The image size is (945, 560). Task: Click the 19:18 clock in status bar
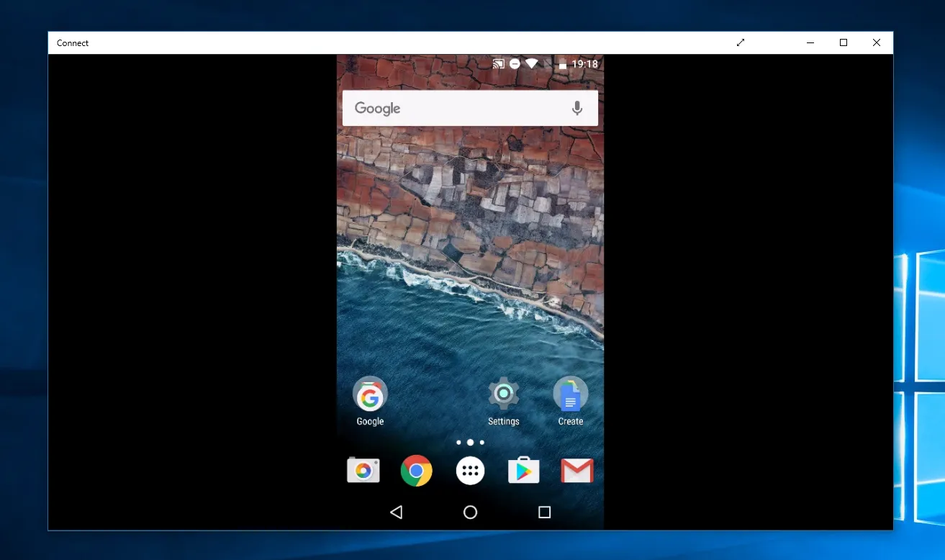(x=584, y=64)
